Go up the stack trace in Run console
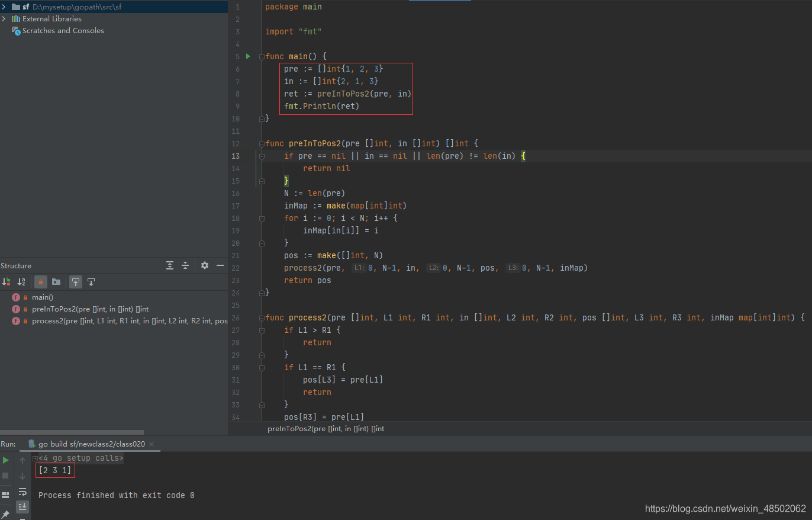Screen dimensions: 812x520 22,460
